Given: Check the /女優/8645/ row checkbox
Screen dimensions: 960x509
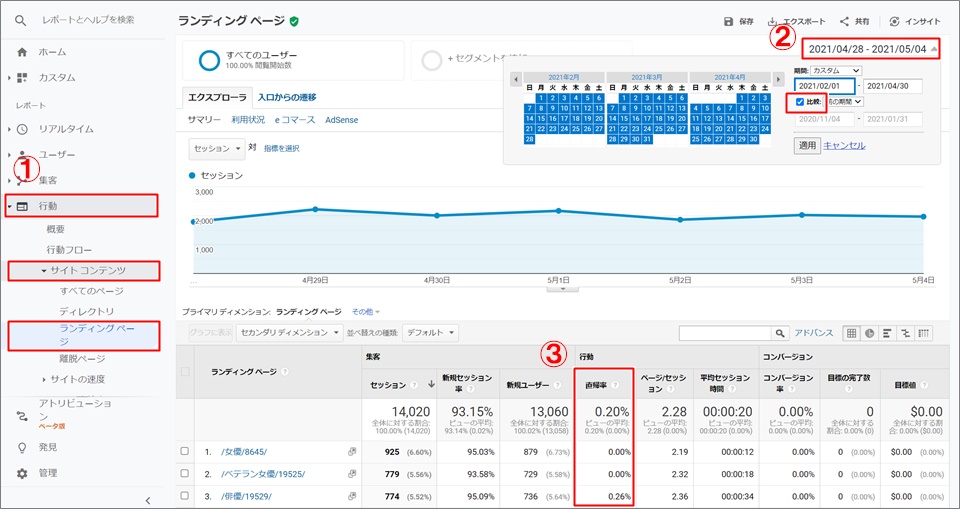Looking at the screenshot, I should tap(185, 451).
